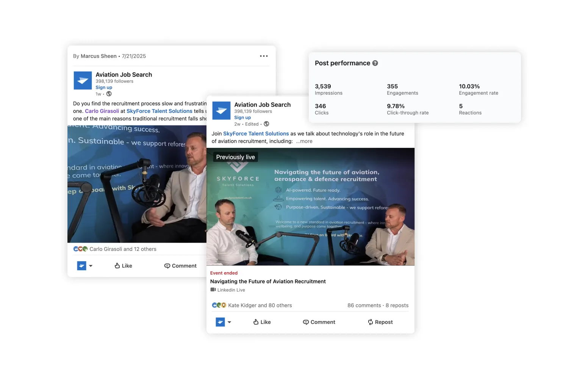588x379 pixels.
Task: Click the LinkedIn Live video camera icon
Action: point(213,290)
